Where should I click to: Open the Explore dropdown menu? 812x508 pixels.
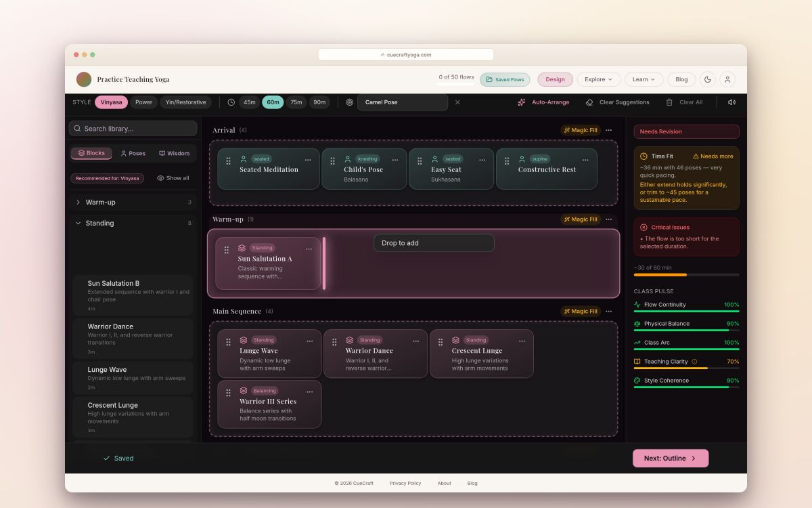pyautogui.click(x=599, y=79)
